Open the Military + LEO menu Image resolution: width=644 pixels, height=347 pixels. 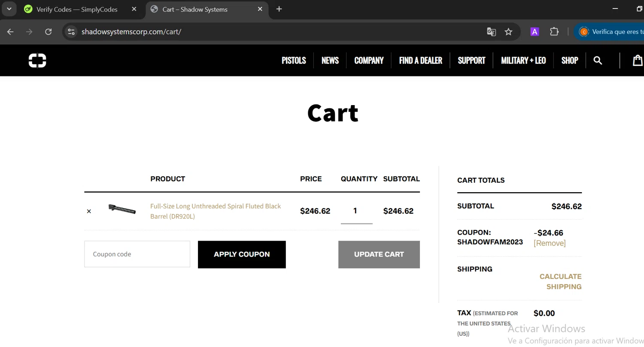click(x=523, y=60)
